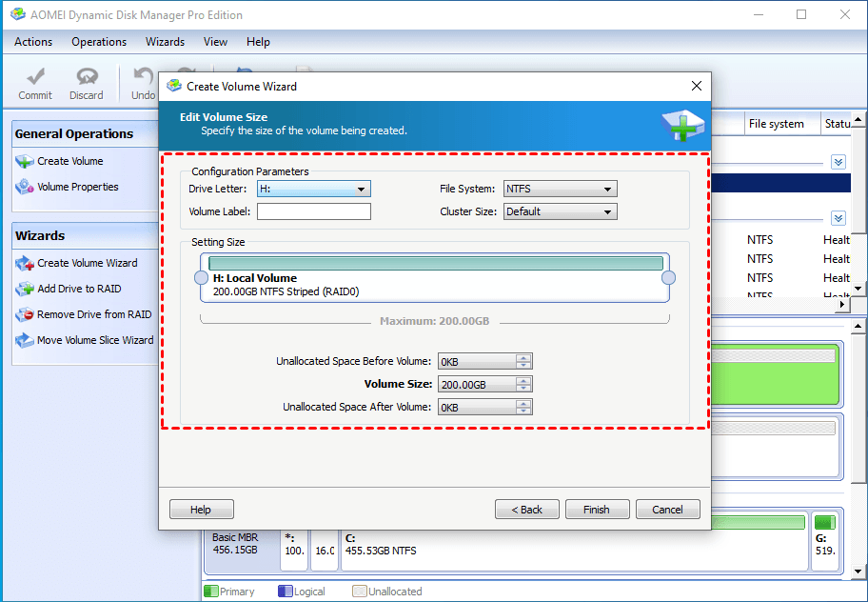Decrease Unallocated Space After Volume stepper

click(x=523, y=411)
